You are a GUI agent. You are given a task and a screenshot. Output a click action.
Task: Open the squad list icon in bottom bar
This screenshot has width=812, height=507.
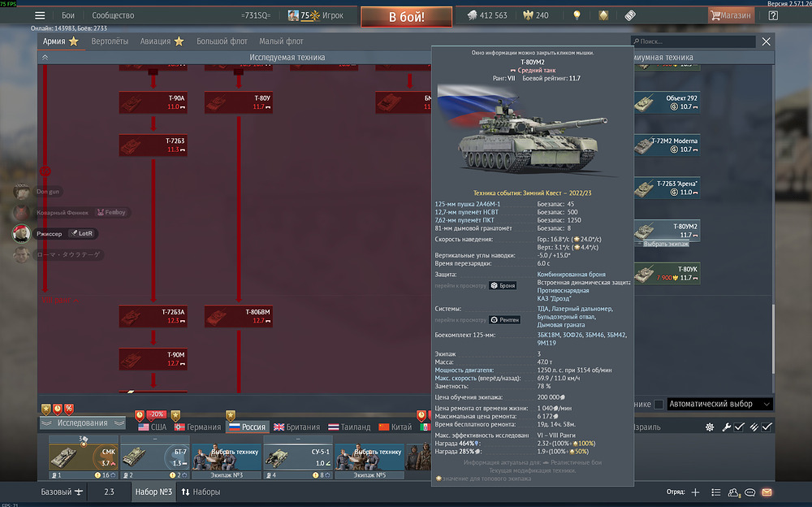715,492
